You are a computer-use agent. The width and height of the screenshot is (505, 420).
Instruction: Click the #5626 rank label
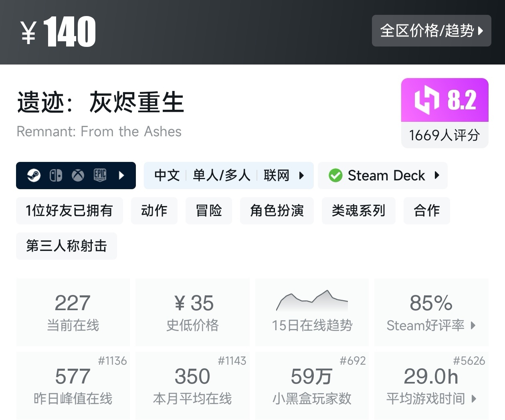point(469,361)
